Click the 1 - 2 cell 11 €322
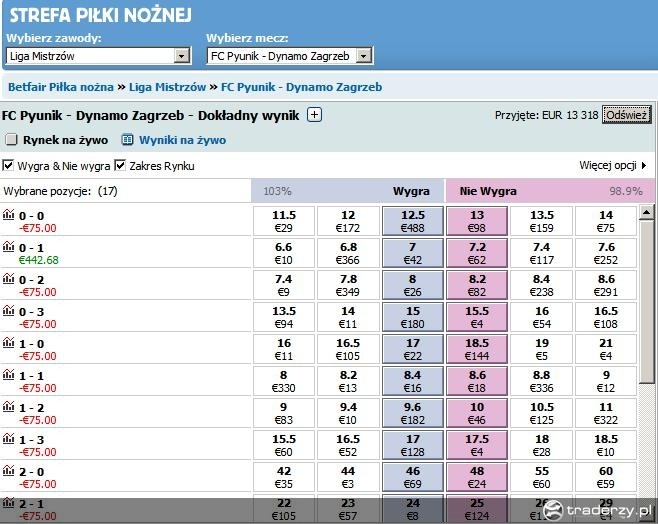 click(606, 413)
